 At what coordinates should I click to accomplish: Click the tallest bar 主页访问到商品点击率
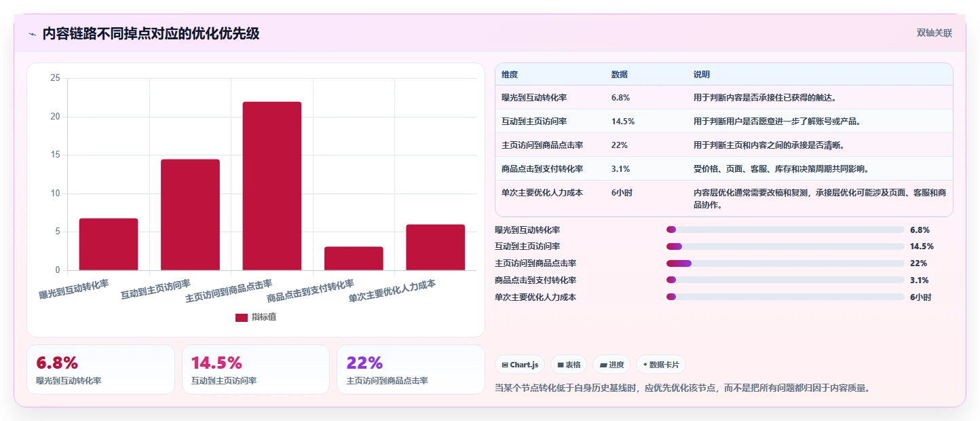point(272,186)
